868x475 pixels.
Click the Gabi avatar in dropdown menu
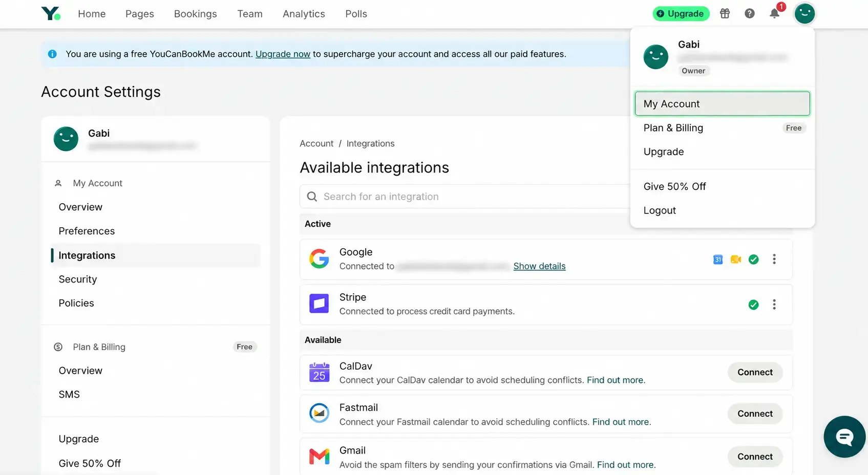[x=656, y=57]
